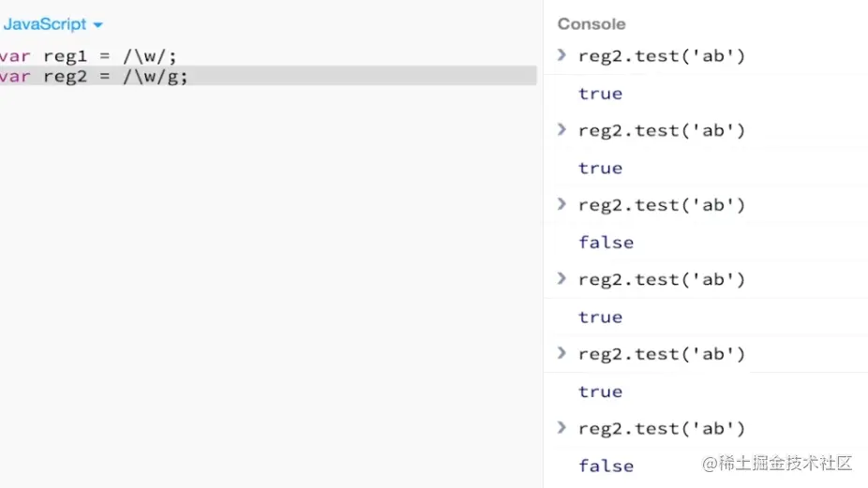Screen dimensions: 868x488
Task: Select the Console panel header
Action: click(591, 23)
